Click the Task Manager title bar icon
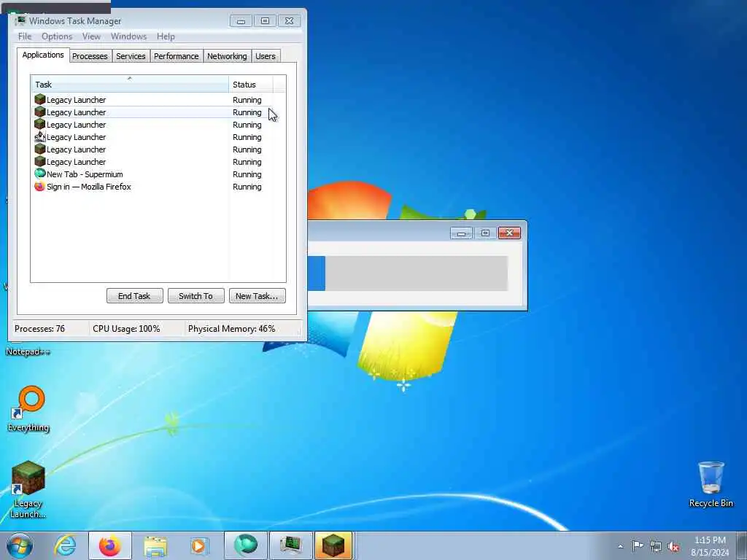747x560 pixels. pos(20,20)
